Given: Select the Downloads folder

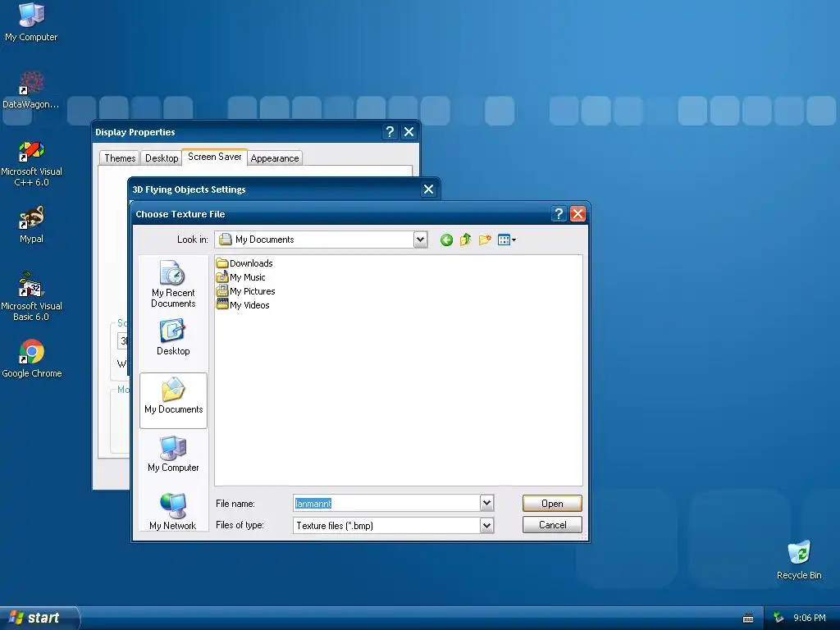Looking at the screenshot, I should pos(244,263).
